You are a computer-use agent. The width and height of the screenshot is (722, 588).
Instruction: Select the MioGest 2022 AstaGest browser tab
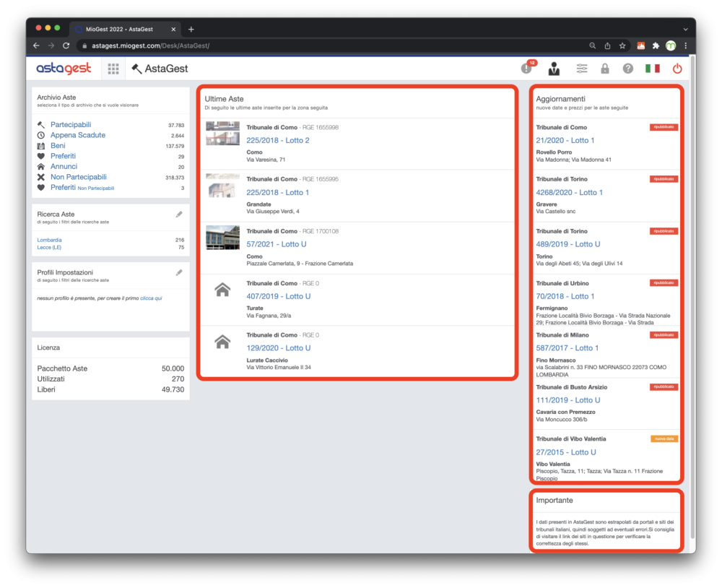[x=124, y=29]
